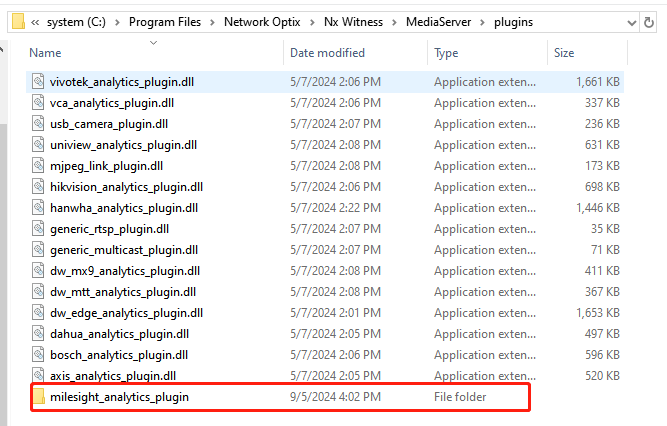Sort files by Type column
This screenshot has width=667, height=426.
coord(446,53)
